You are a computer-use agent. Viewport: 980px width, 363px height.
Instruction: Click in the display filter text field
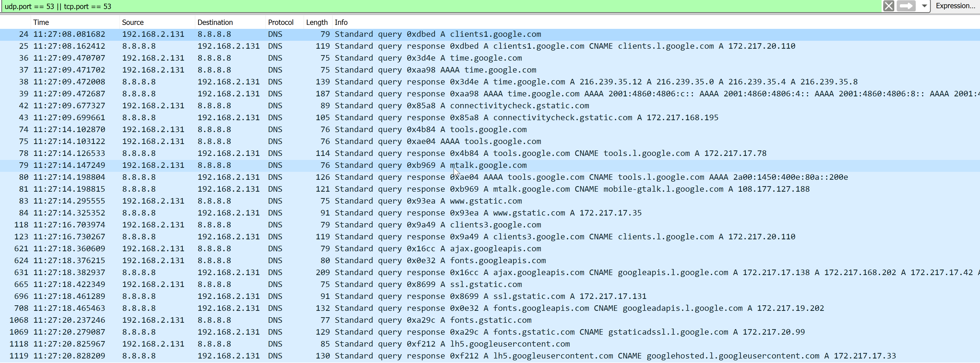pyautogui.click(x=418, y=6)
